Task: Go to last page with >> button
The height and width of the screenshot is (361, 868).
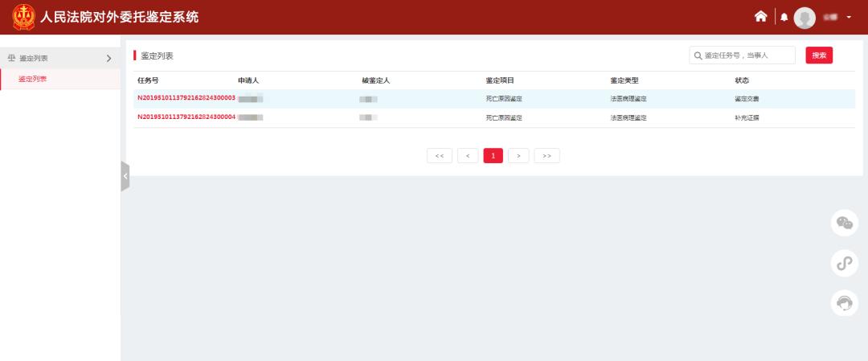Action: pos(547,156)
